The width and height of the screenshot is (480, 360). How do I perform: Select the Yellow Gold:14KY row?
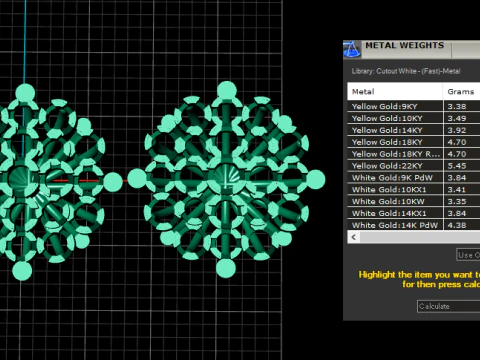coord(414,130)
